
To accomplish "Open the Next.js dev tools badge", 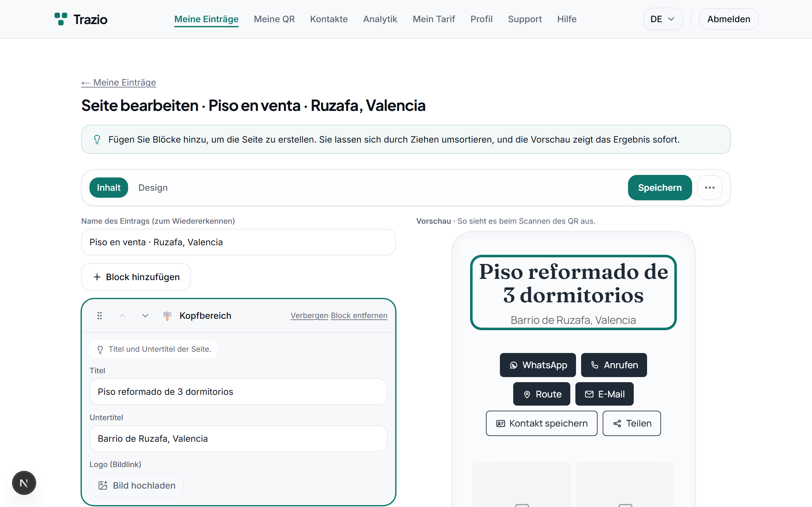I will pyautogui.click(x=24, y=483).
